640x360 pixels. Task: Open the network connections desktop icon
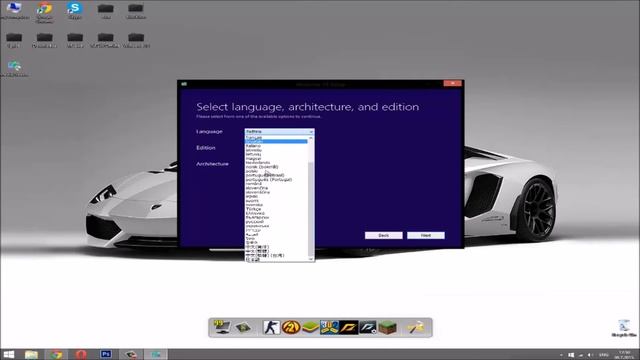(x=14, y=69)
